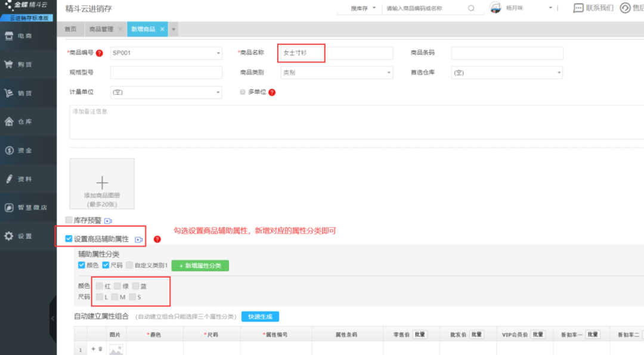Open the 资金 dollar coin icon
This screenshot has height=355, width=644.
9,150
